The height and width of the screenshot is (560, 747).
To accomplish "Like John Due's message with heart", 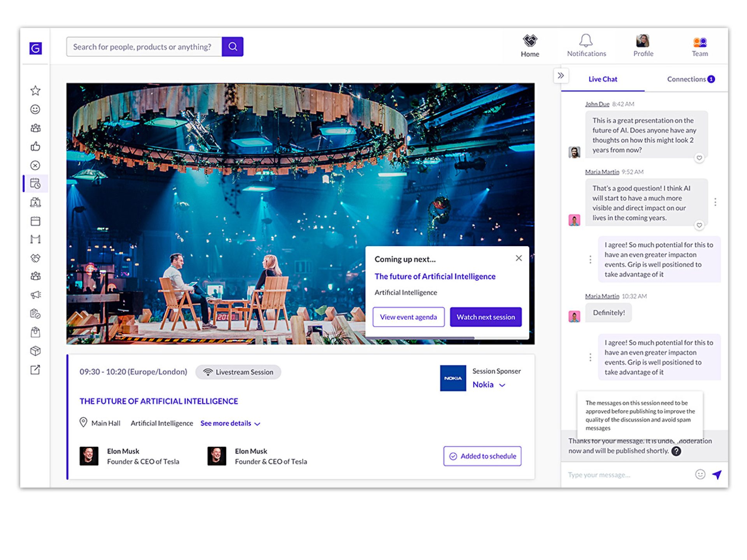I will [x=699, y=158].
